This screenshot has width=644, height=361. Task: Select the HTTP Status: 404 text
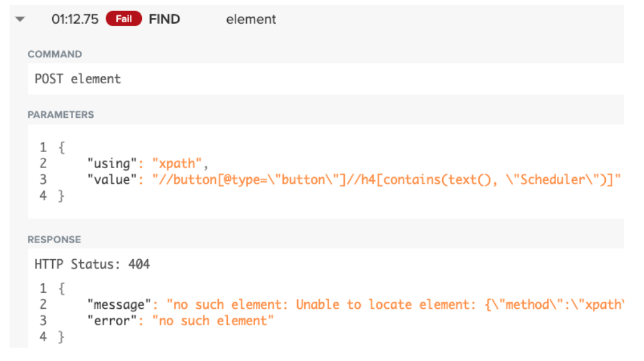[92, 264]
